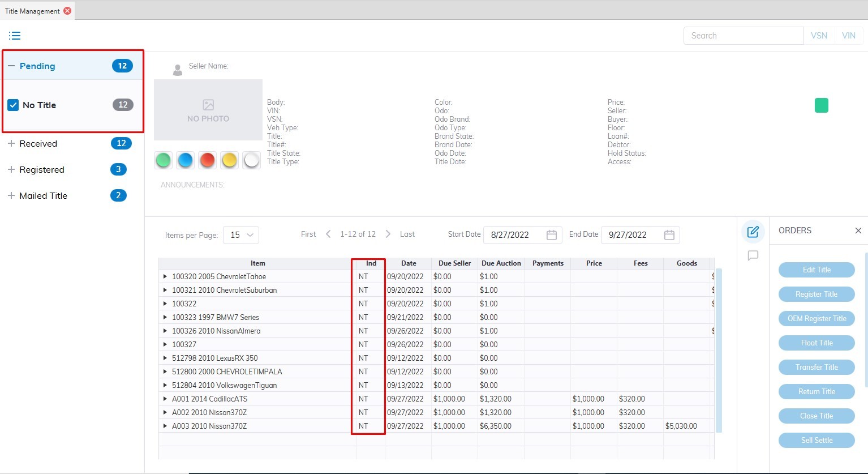Click the Register Title button

pos(816,294)
